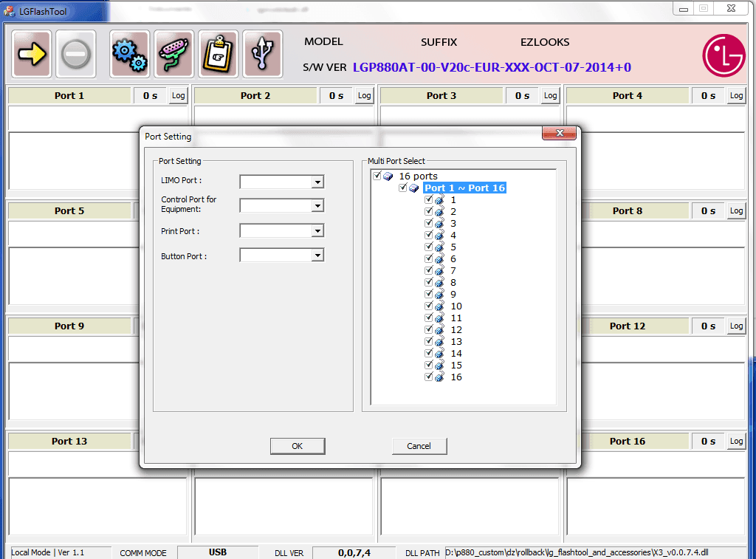Uncheck port 4 in Multi Port Select
The width and height of the screenshot is (756, 559).
click(x=429, y=235)
